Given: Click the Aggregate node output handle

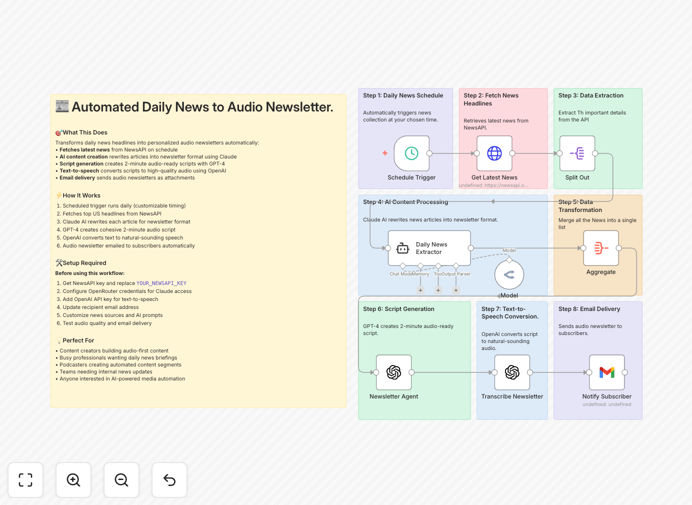Looking at the screenshot, I should [x=619, y=248].
